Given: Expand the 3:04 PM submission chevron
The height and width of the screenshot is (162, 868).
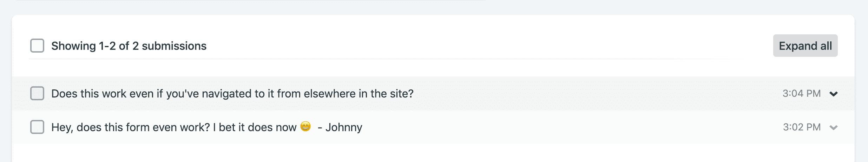Looking at the screenshot, I should [834, 94].
